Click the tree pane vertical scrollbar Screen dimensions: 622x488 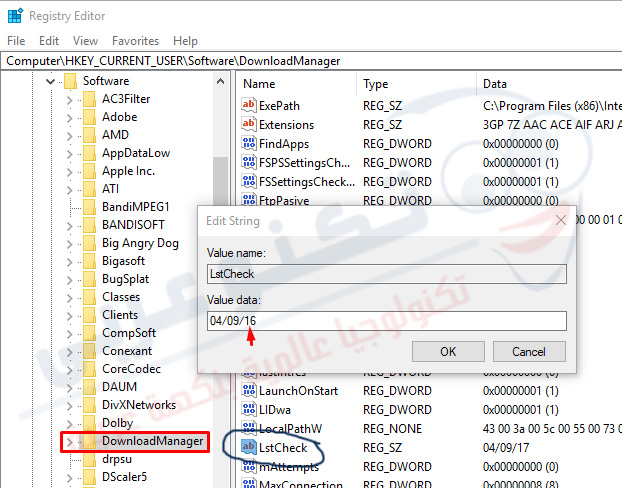pos(220,200)
